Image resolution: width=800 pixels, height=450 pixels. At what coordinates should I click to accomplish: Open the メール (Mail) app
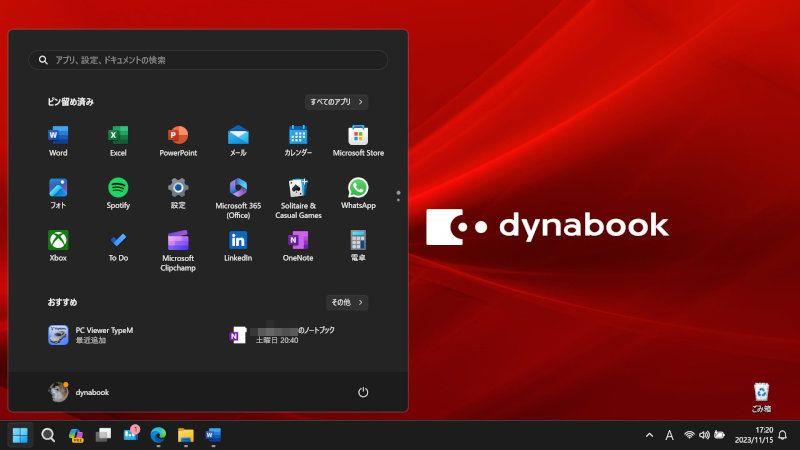pyautogui.click(x=238, y=141)
